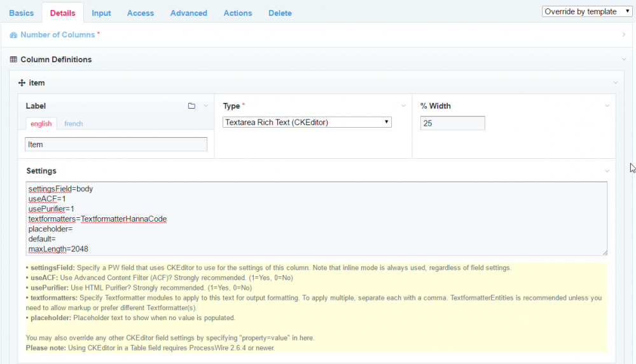The image size is (636, 364).
Task: Expand the Number of Columns section arrow
Action: click(624, 35)
